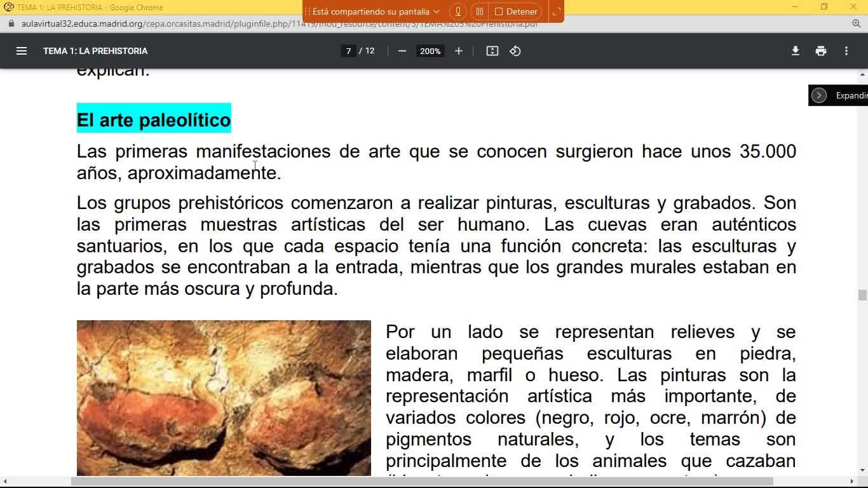Image resolution: width=868 pixels, height=488 pixels.
Task: Stop sharing with the Detener button
Action: tap(516, 11)
